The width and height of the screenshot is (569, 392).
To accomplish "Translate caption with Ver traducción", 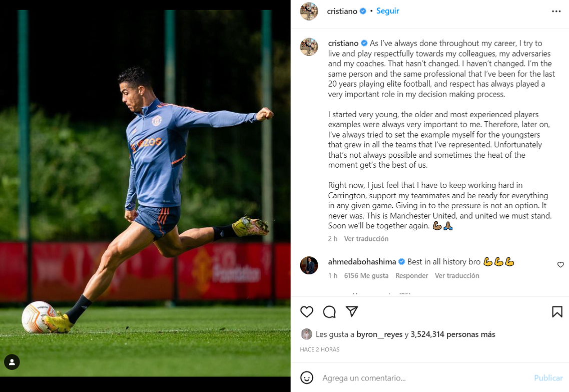I will pyautogui.click(x=366, y=238).
